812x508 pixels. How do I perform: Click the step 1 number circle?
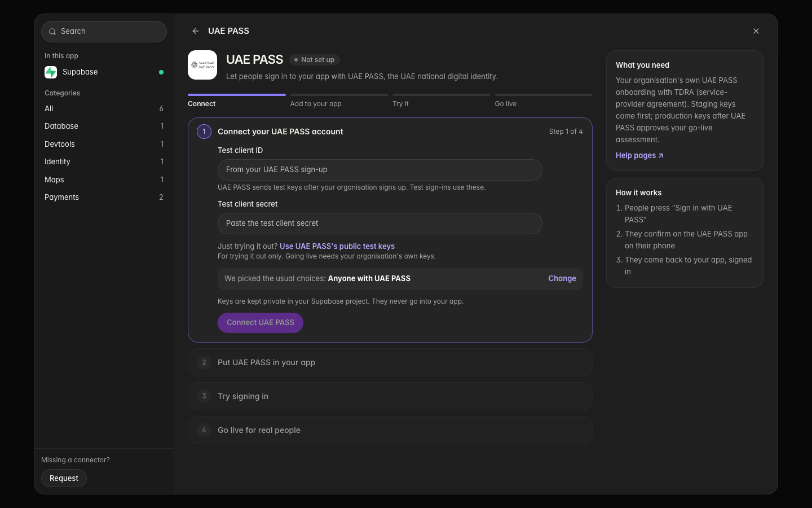(x=204, y=132)
